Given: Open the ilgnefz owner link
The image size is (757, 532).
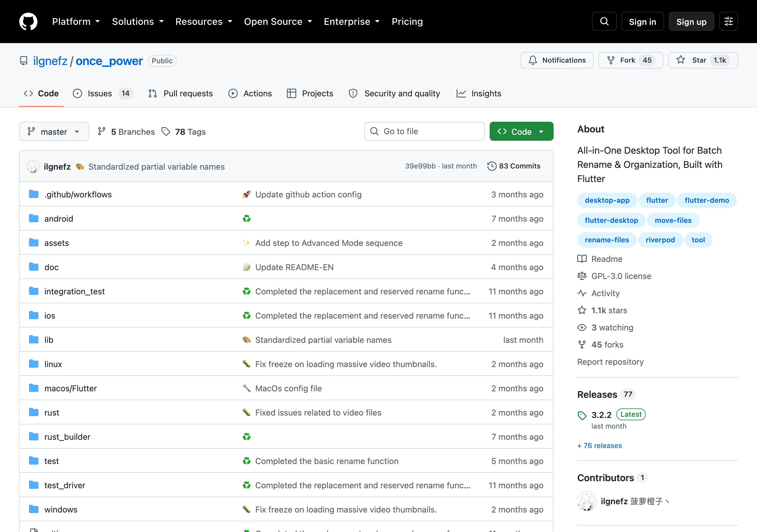Looking at the screenshot, I should [50, 61].
